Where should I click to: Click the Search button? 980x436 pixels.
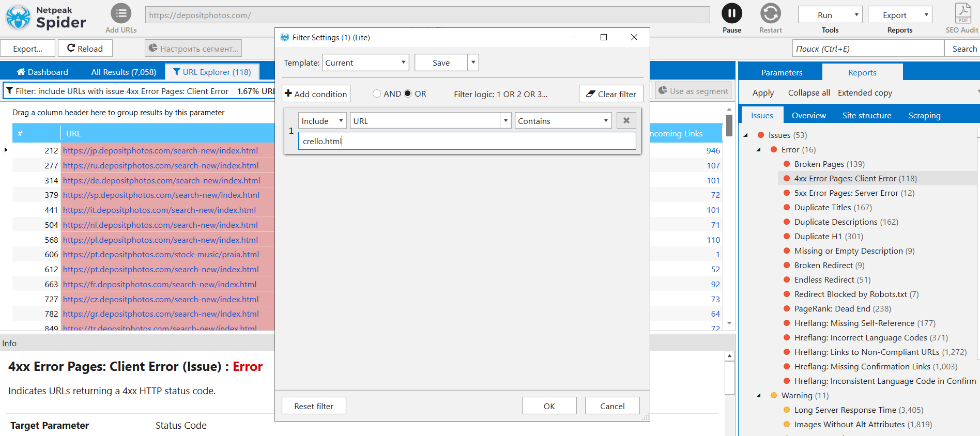click(x=964, y=49)
